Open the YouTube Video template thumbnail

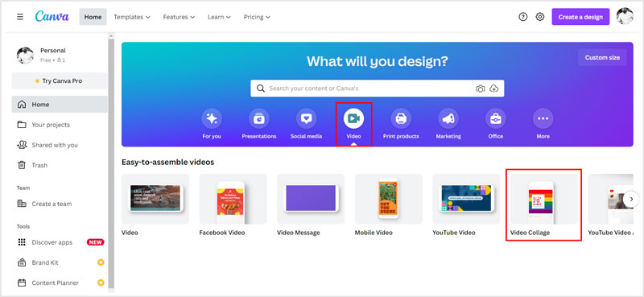(x=466, y=199)
